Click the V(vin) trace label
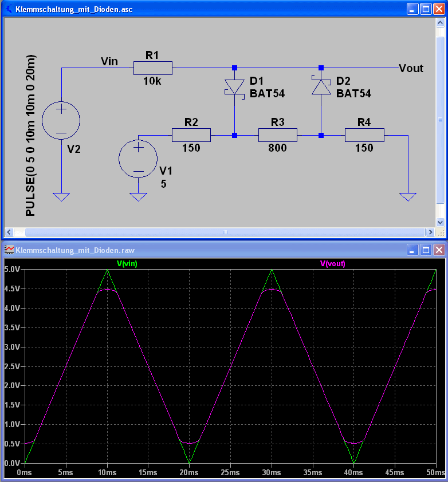This screenshot has width=448, height=482. [x=127, y=263]
